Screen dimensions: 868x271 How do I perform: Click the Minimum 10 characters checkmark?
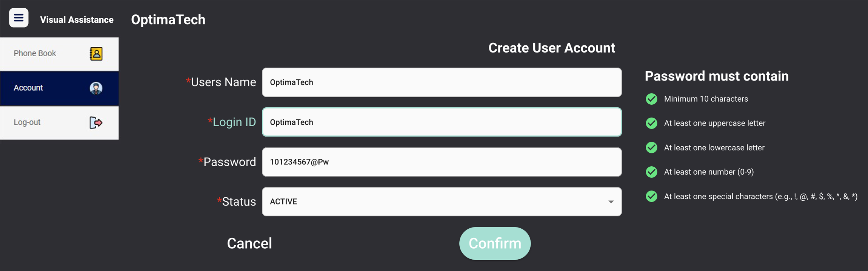(651, 99)
